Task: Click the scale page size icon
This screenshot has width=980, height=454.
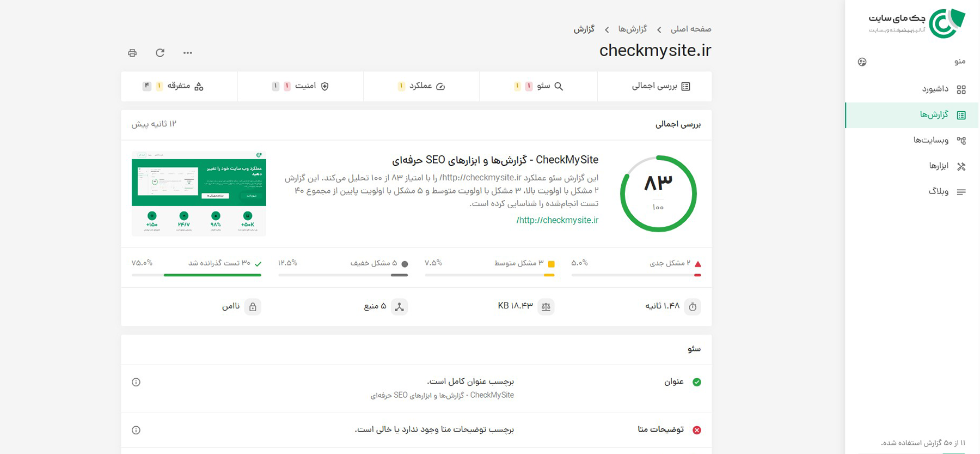Action: pyautogui.click(x=546, y=307)
